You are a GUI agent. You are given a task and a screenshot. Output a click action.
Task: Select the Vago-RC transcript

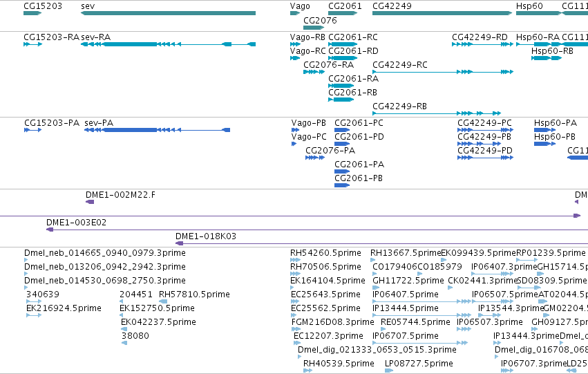pyautogui.click(x=295, y=58)
